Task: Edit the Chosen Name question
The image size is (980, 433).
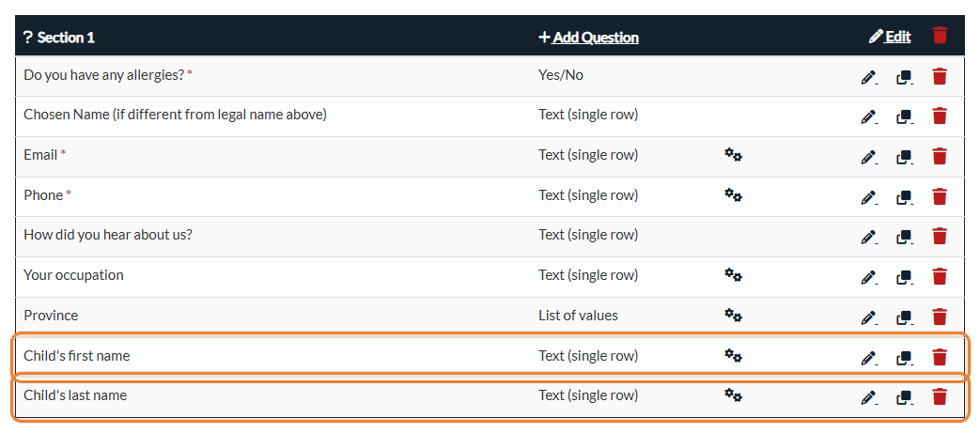Action: pos(868,116)
